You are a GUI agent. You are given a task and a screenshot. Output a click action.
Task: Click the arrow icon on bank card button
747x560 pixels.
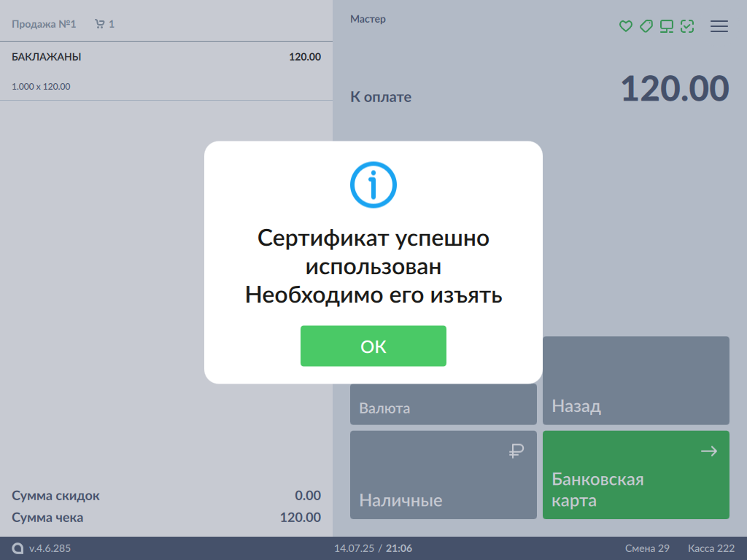pos(708,451)
